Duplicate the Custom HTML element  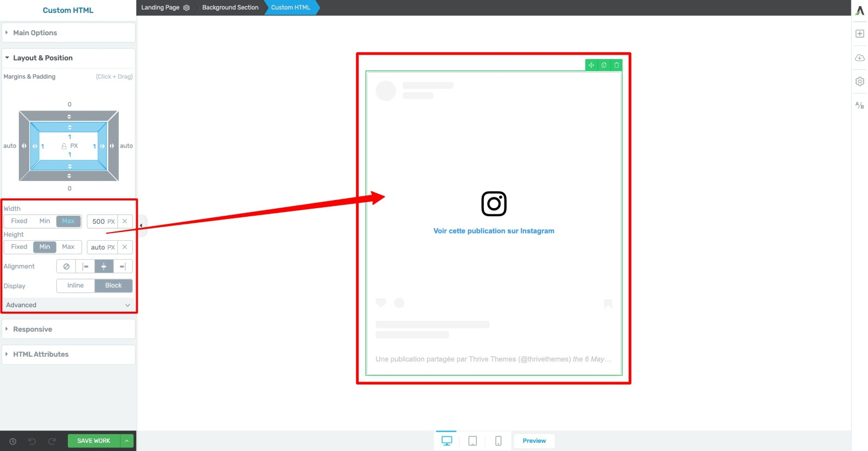click(604, 65)
